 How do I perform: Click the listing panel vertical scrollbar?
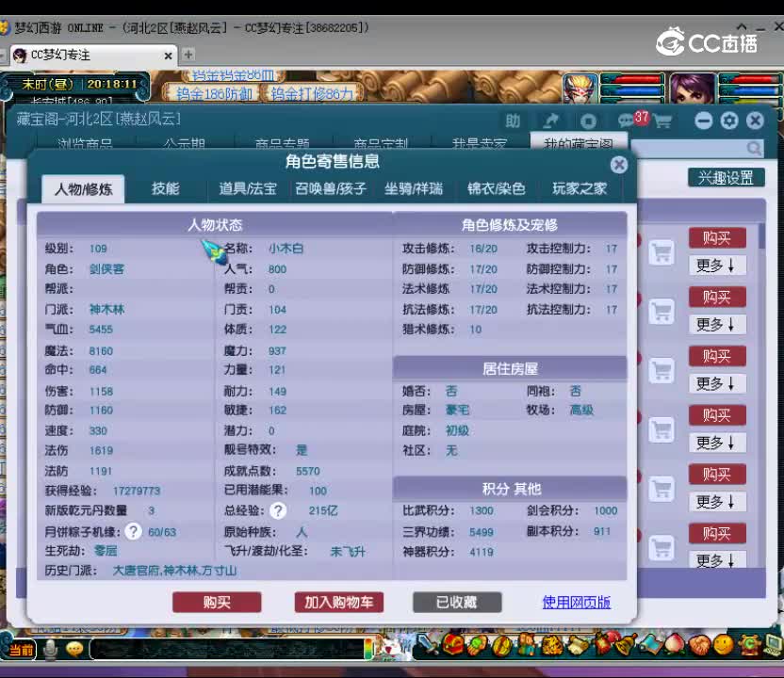click(x=761, y=235)
